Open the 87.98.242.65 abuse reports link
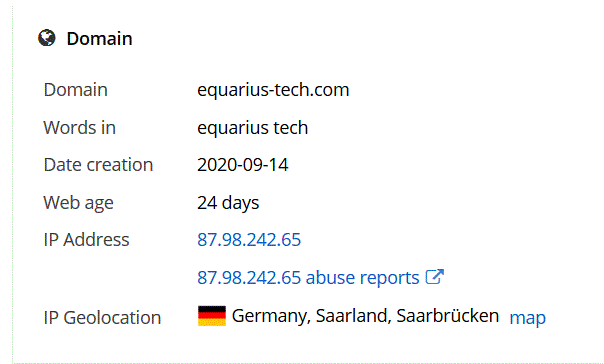 (x=308, y=277)
